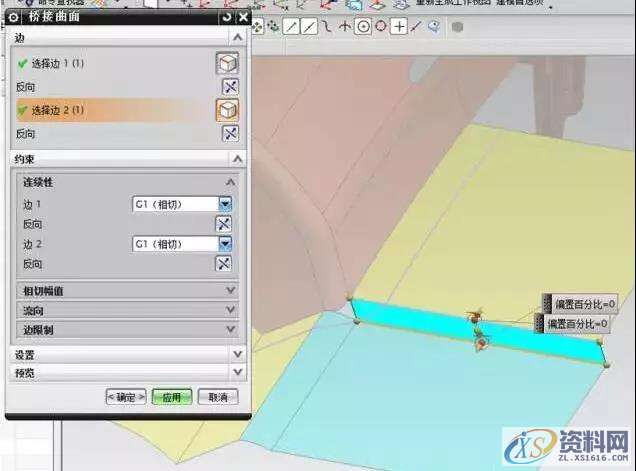Click reverse icon under continuity 边 2
This screenshot has height=471, width=636.
pyautogui.click(x=225, y=263)
